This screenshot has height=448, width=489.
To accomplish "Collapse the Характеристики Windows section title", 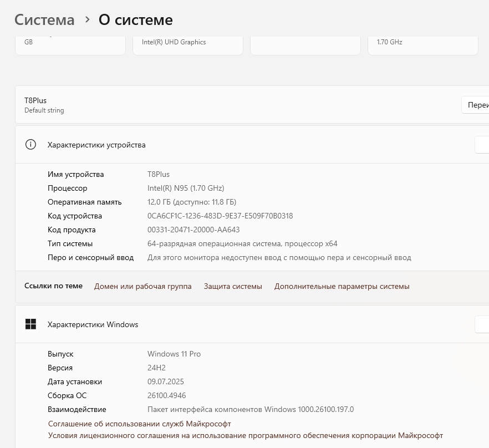I will (93, 324).
